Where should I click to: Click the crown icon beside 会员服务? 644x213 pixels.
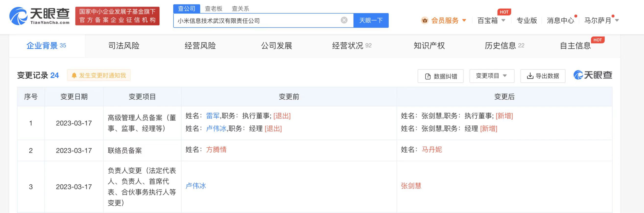tap(425, 20)
